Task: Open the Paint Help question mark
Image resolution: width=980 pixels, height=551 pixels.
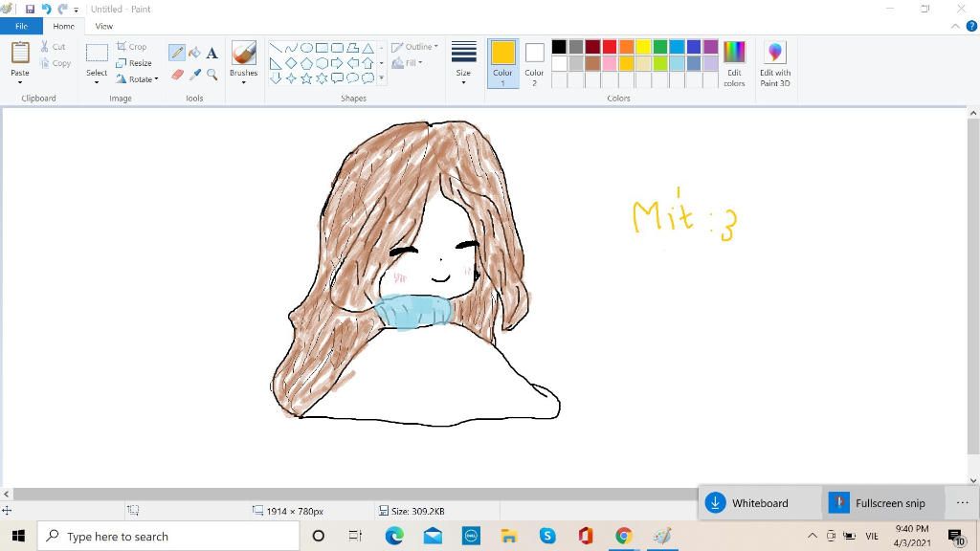Action: pos(971,26)
